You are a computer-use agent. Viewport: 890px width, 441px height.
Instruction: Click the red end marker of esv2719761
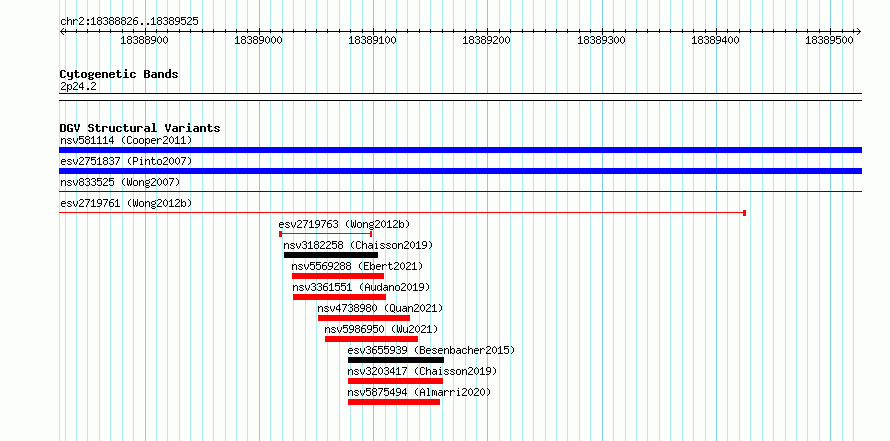744,213
